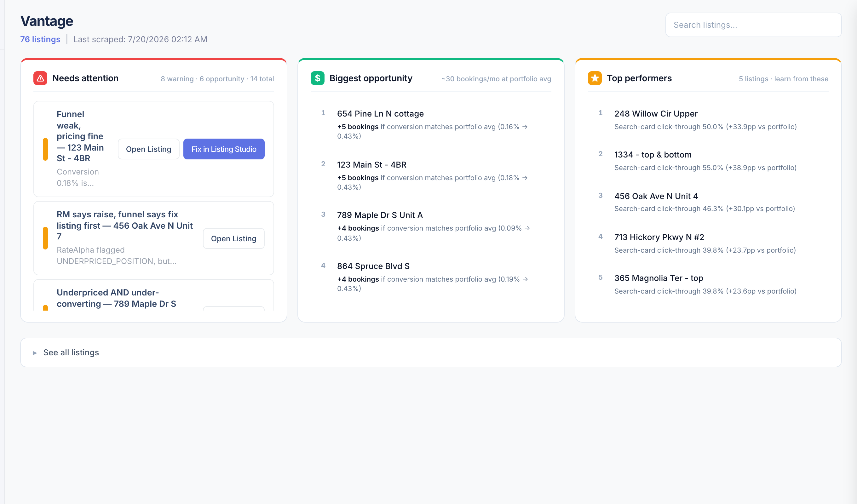Expand the See all listings section
Image resolution: width=857 pixels, height=504 pixels.
431,352
